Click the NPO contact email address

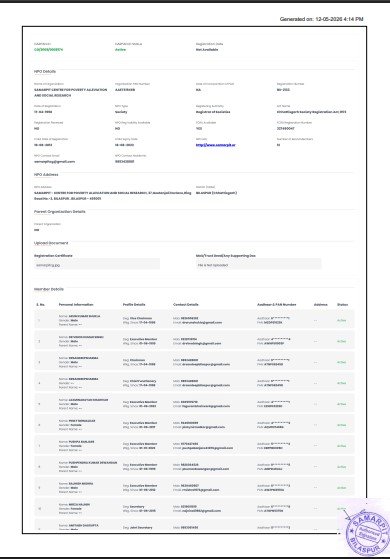click(55, 161)
